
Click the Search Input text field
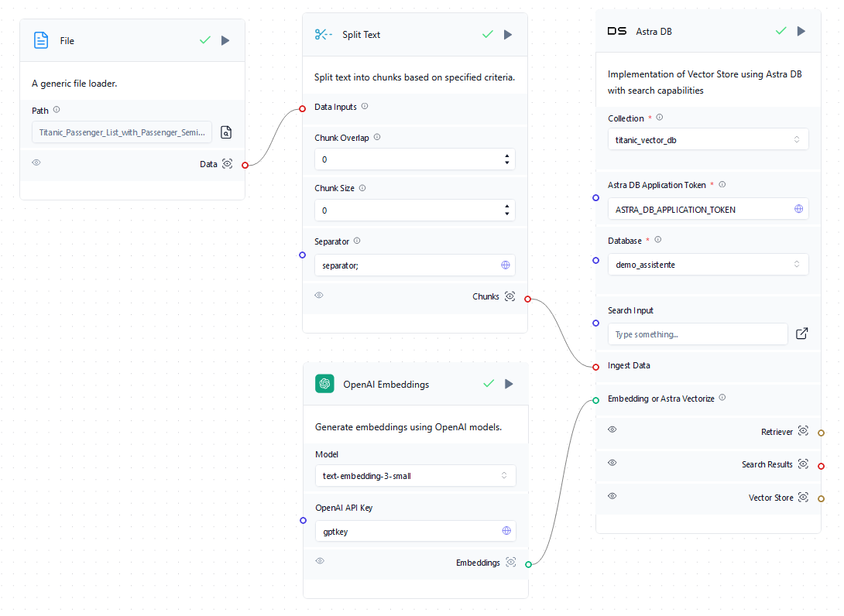point(697,334)
